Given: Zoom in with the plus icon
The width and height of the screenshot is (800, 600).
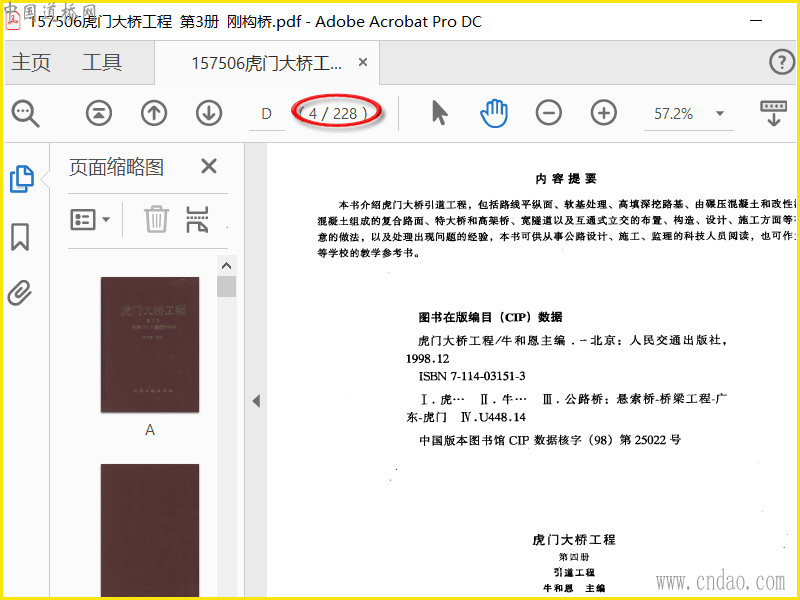Looking at the screenshot, I should pos(604,113).
